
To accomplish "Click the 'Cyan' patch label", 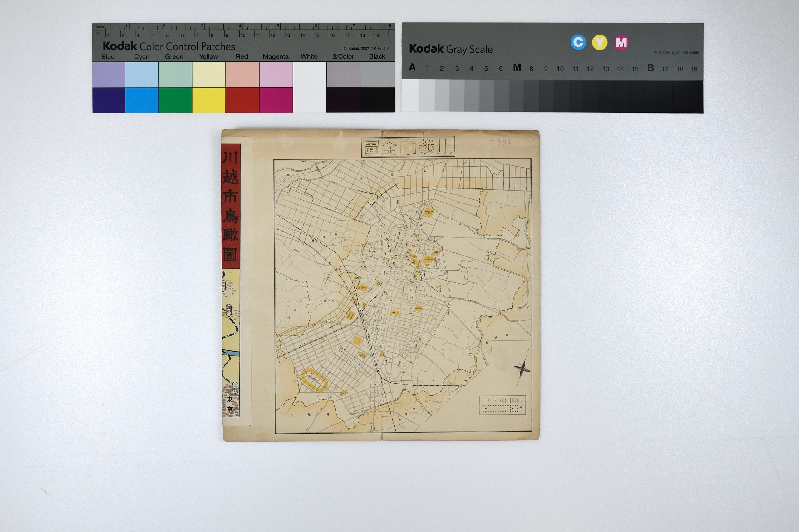I will click(x=141, y=57).
